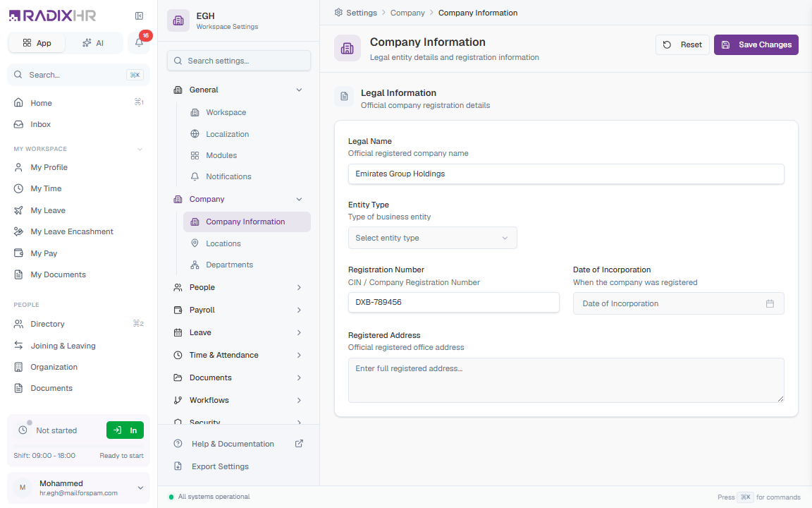Click the RadixHR logo

52,16
